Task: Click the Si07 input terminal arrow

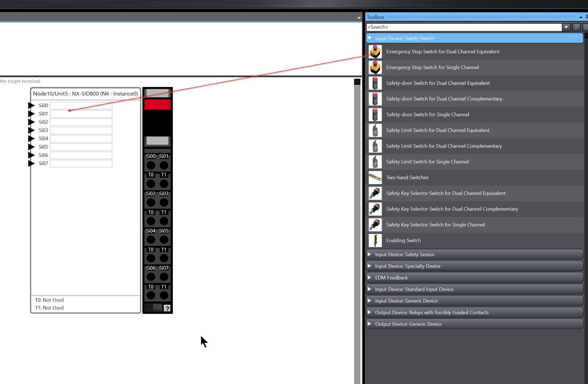Action: pos(32,163)
